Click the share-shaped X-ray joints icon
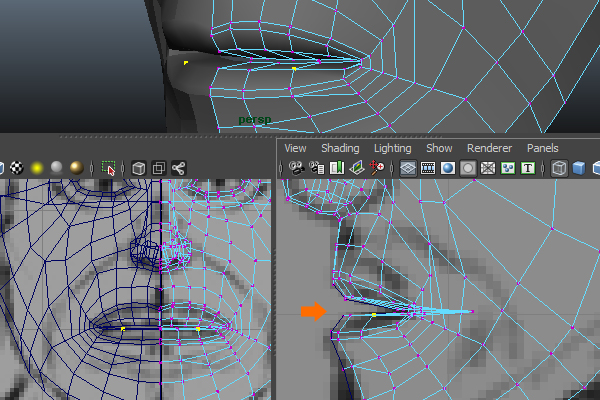The height and width of the screenshot is (400, 600). pos(179,168)
